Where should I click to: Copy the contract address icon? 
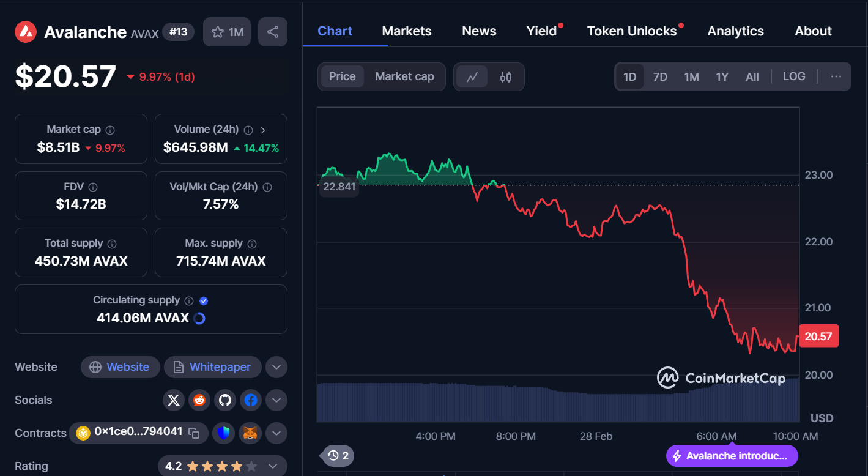click(195, 433)
